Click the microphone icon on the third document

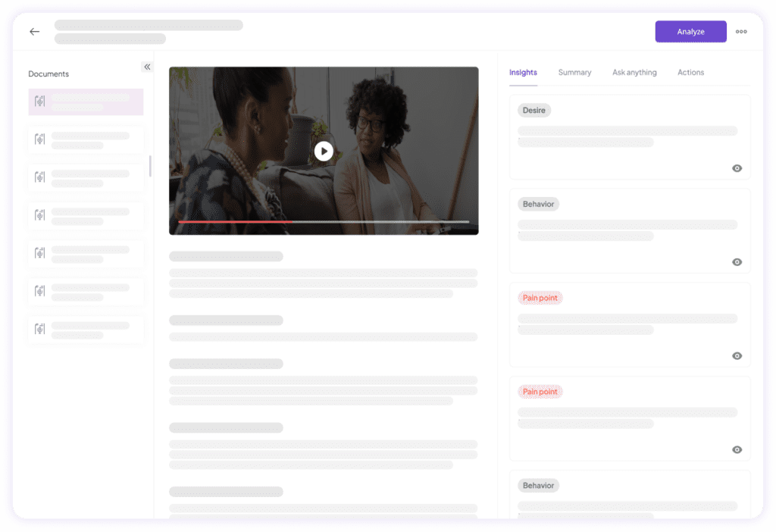tap(39, 177)
